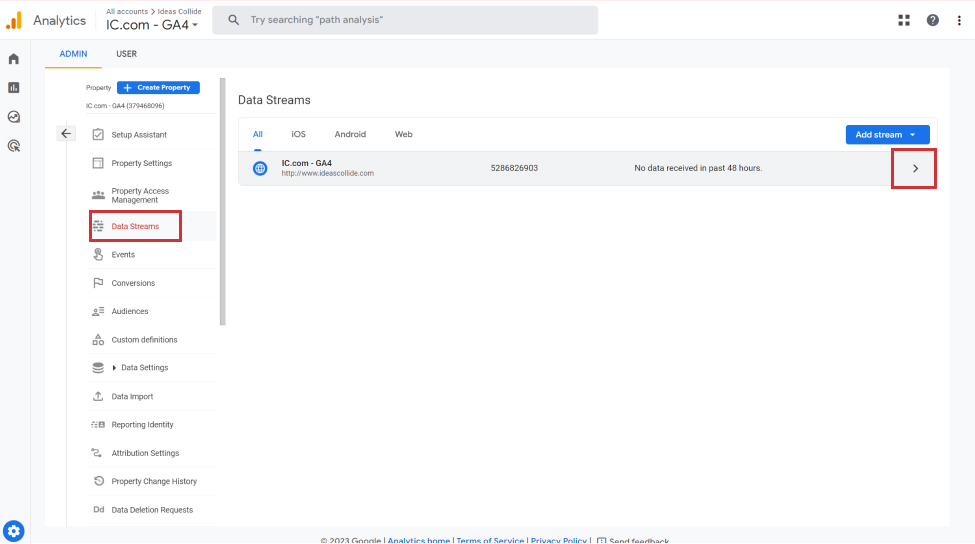Open the Add stream dropdown
The image size is (975, 544).
point(887,134)
